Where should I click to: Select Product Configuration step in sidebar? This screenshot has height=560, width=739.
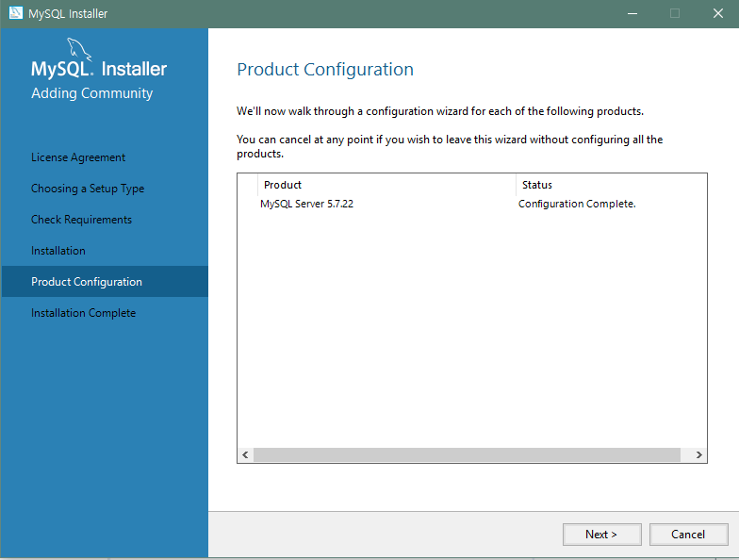[x=105, y=281]
